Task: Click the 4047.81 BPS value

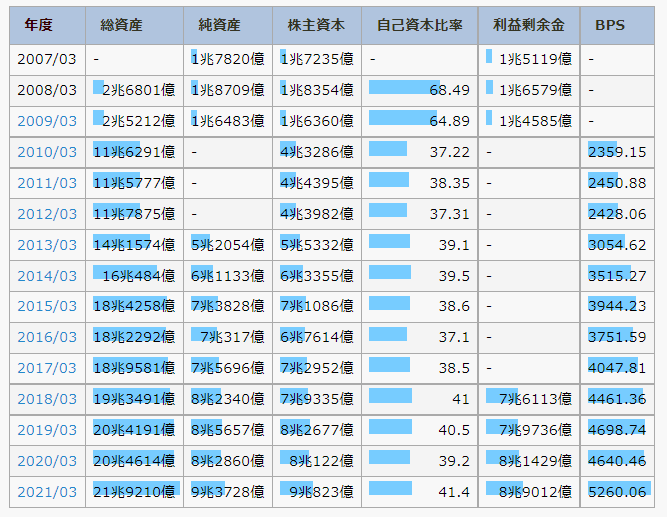Action: [x=617, y=368]
